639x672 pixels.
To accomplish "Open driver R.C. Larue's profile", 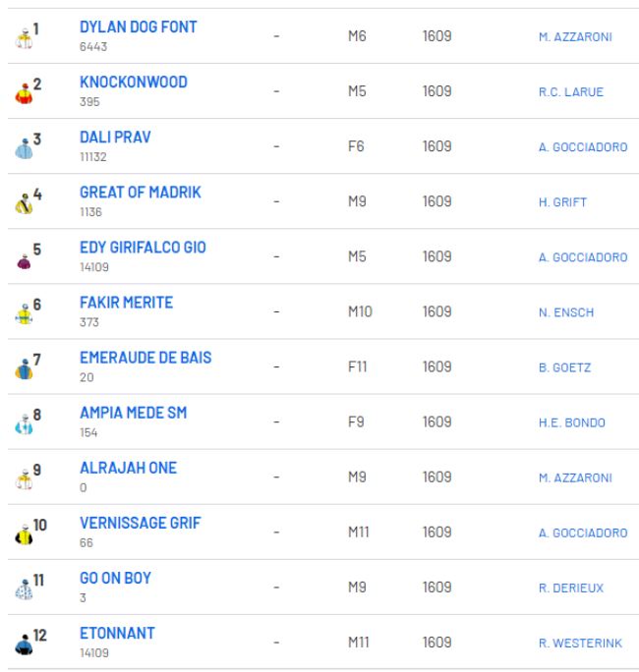I will pos(570,92).
